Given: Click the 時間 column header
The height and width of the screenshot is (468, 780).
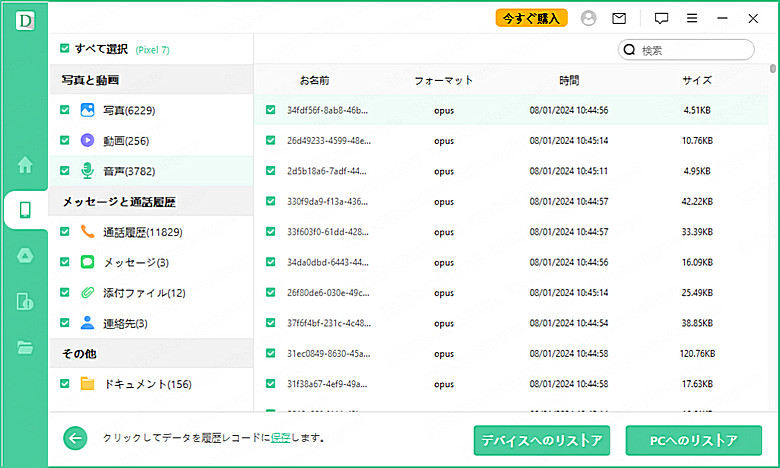Looking at the screenshot, I should tap(569, 80).
